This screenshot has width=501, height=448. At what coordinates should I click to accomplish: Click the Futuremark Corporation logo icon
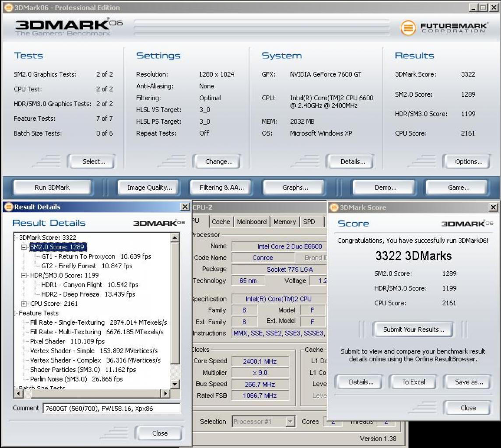408,28
